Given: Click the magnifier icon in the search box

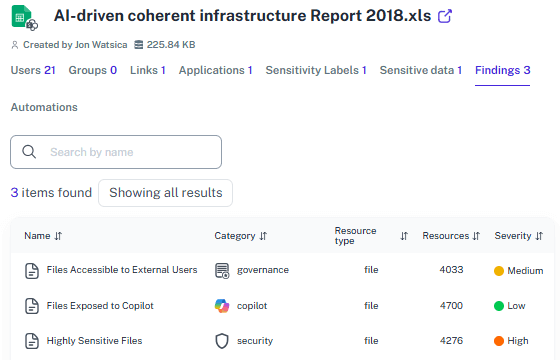Looking at the screenshot, I should pos(29,152).
